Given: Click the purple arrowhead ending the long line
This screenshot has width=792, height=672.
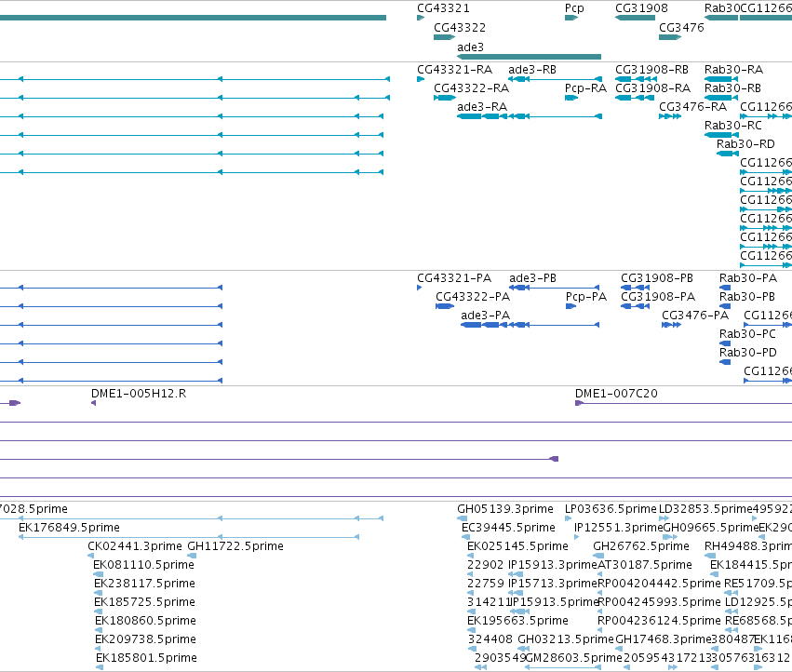Looking at the screenshot, I should (554, 459).
